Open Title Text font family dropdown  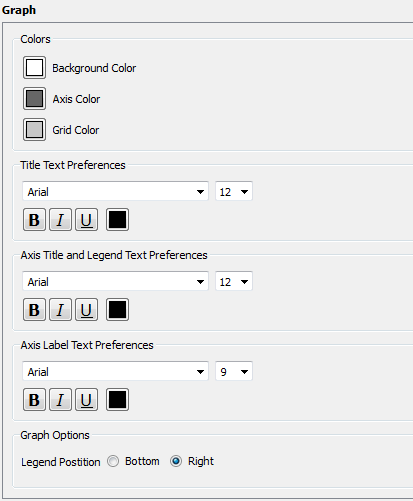[115, 191]
